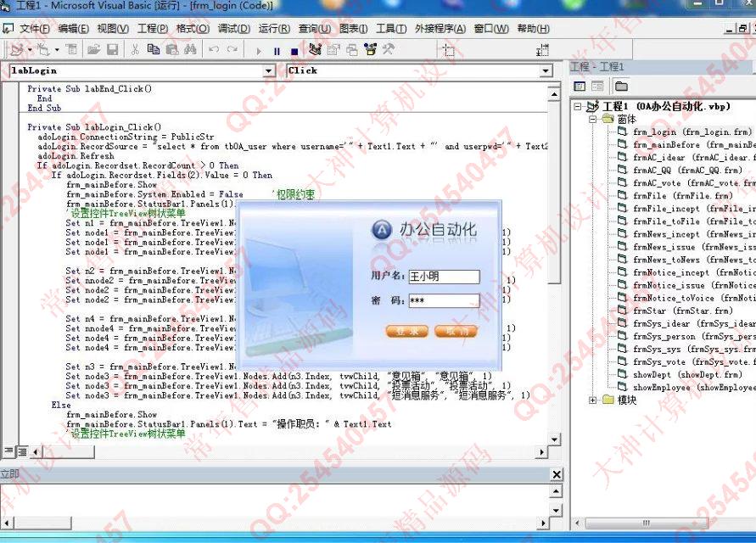Click the orange 登录 button on login form
Image resolution: width=756 pixels, height=543 pixels.
[x=407, y=331]
